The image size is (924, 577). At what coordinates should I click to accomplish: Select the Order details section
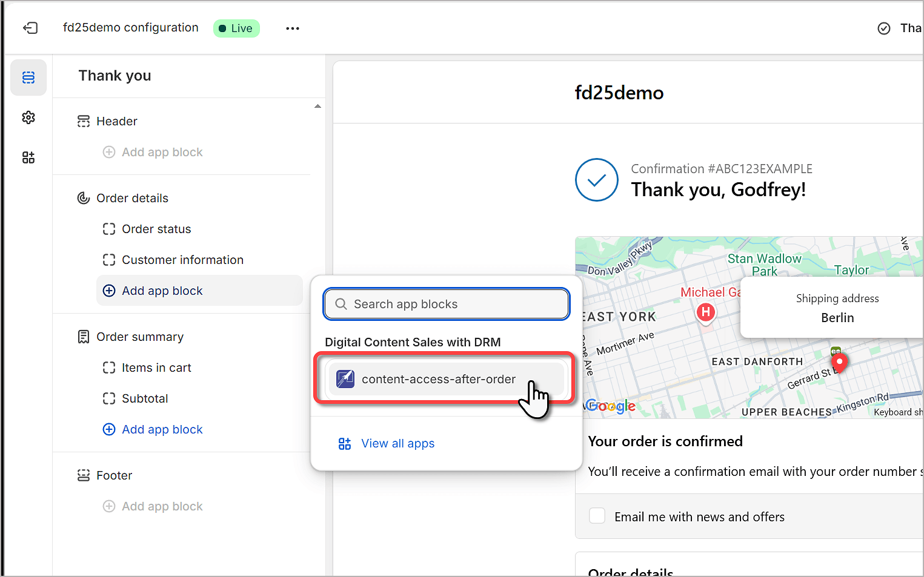pos(132,198)
